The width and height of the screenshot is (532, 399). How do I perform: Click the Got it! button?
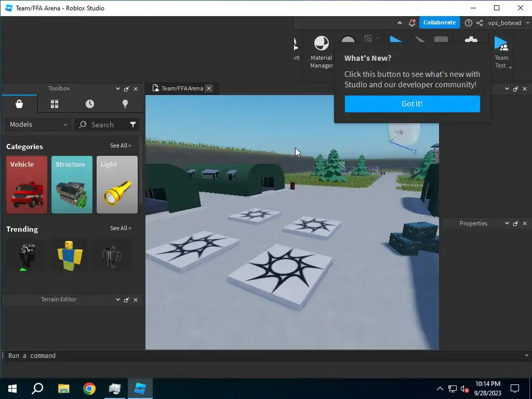tap(412, 104)
